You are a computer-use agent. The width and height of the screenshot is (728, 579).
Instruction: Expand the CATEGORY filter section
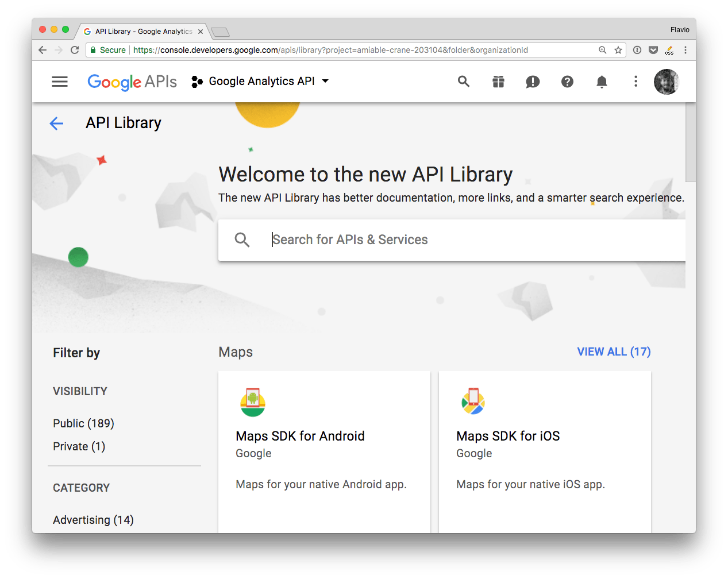tap(81, 488)
